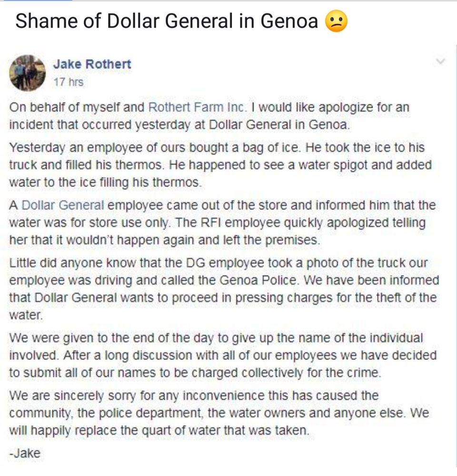Click the confused face emoji in title
Viewport: 457px width, 476px height.
pyautogui.click(x=336, y=22)
